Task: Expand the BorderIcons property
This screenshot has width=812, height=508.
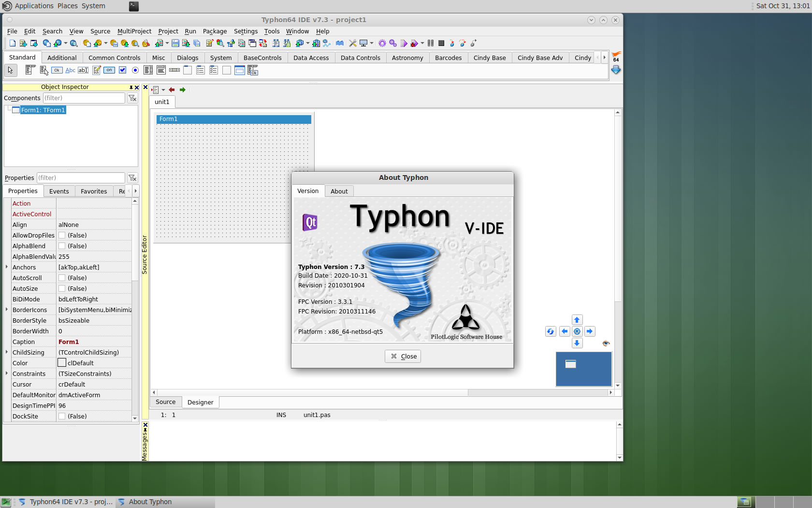Action: coord(7,310)
